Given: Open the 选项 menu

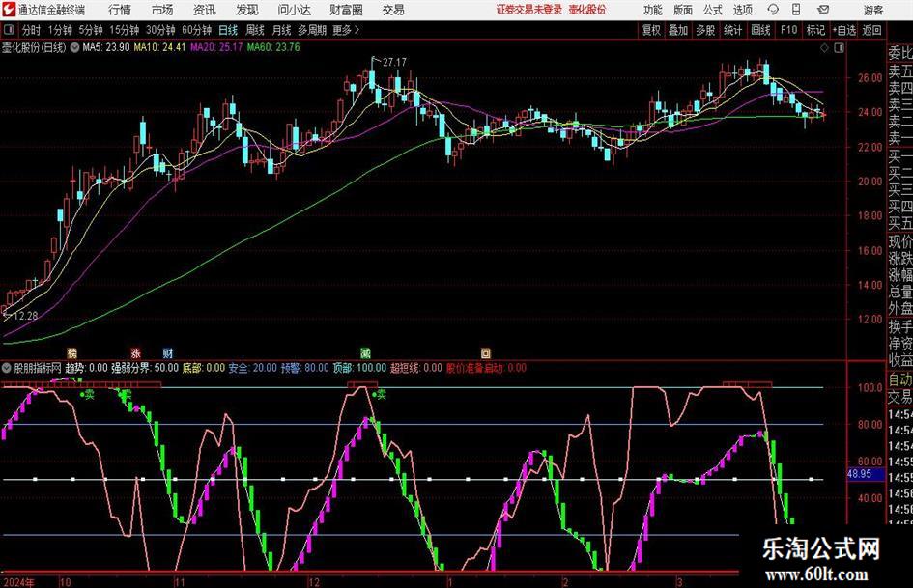Looking at the screenshot, I should click(743, 10).
